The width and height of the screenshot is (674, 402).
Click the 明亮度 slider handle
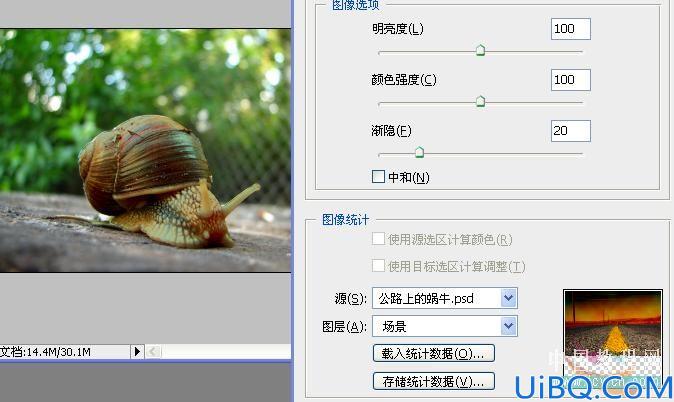click(480, 50)
